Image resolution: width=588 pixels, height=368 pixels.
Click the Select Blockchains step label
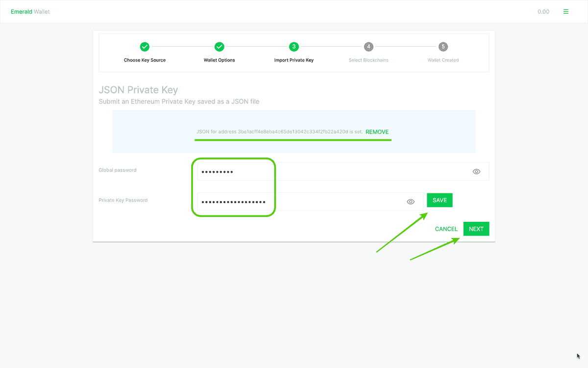pos(368,60)
